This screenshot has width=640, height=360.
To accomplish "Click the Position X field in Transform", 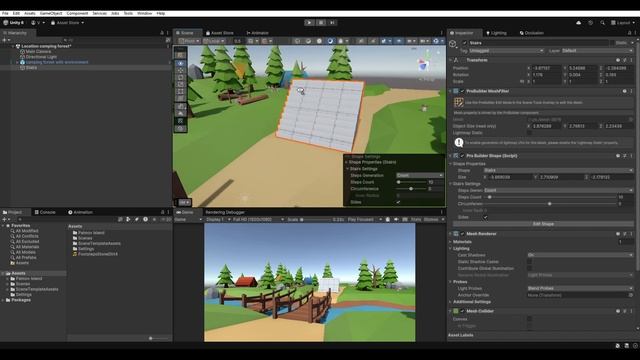I will (546, 68).
